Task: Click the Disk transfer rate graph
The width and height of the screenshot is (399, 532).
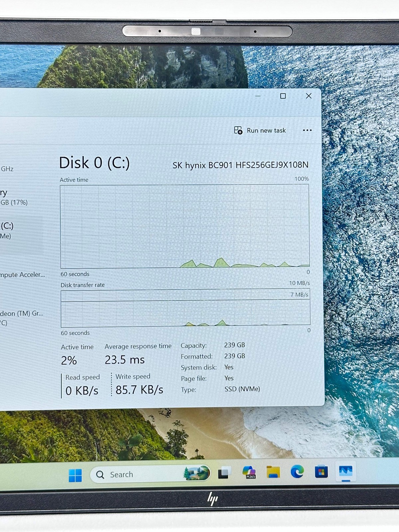Action: point(186,308)
